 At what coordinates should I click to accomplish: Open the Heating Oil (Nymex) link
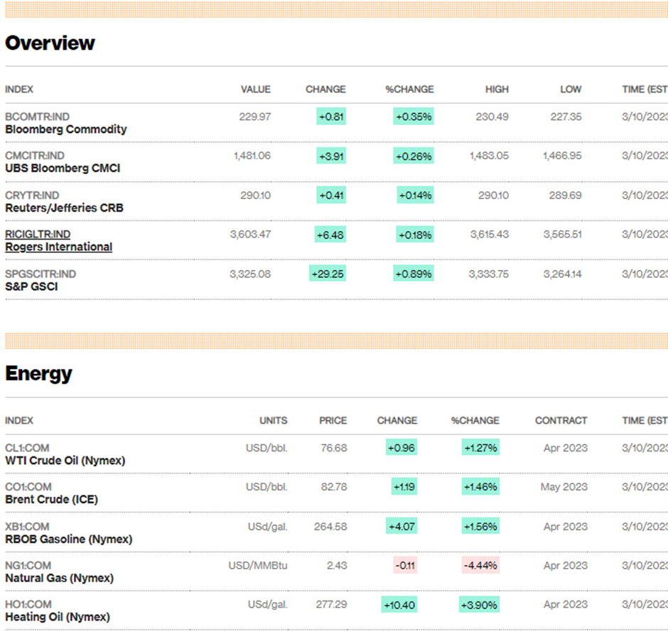pyautogui.click(x=58, y=617)
